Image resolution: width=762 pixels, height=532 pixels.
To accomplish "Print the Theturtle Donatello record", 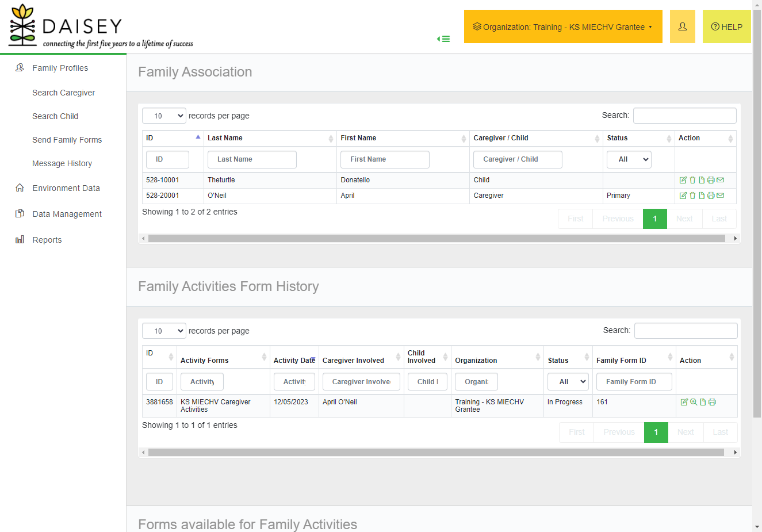I will [711, 180].
